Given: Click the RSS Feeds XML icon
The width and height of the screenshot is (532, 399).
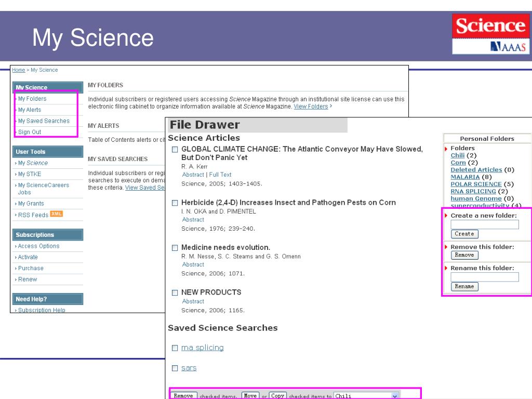Looking at the screenshot, I should 56,214.
